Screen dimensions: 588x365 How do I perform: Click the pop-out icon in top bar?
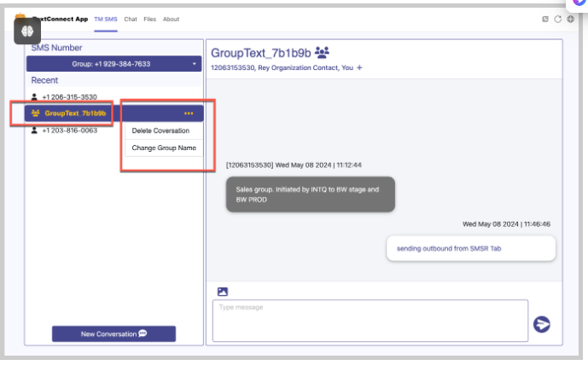(x=545, y=19)
